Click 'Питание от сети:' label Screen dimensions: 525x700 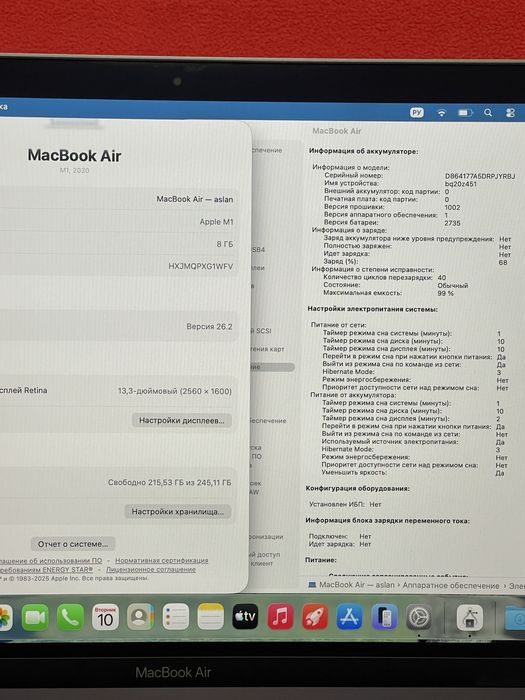tap(338, 325)
